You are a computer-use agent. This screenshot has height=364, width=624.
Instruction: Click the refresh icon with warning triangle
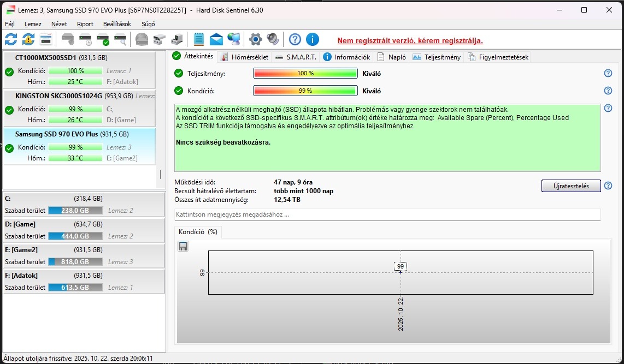click(28, 39)
